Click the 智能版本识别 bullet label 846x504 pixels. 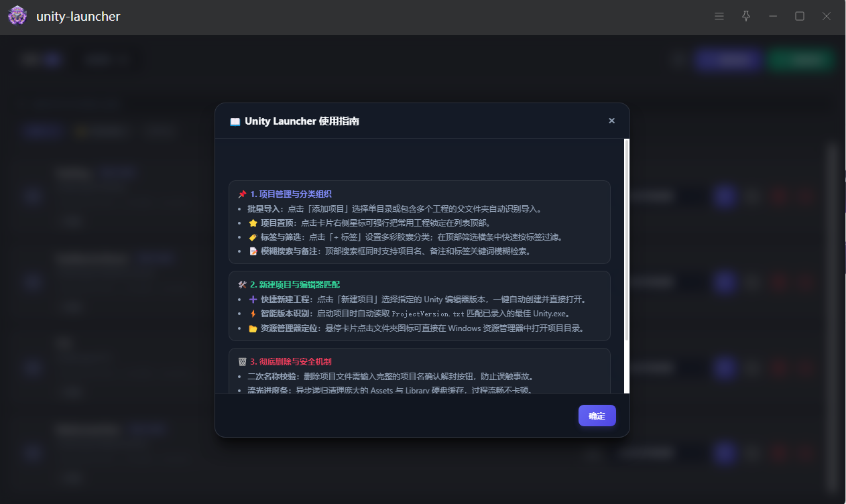[286, 314]
